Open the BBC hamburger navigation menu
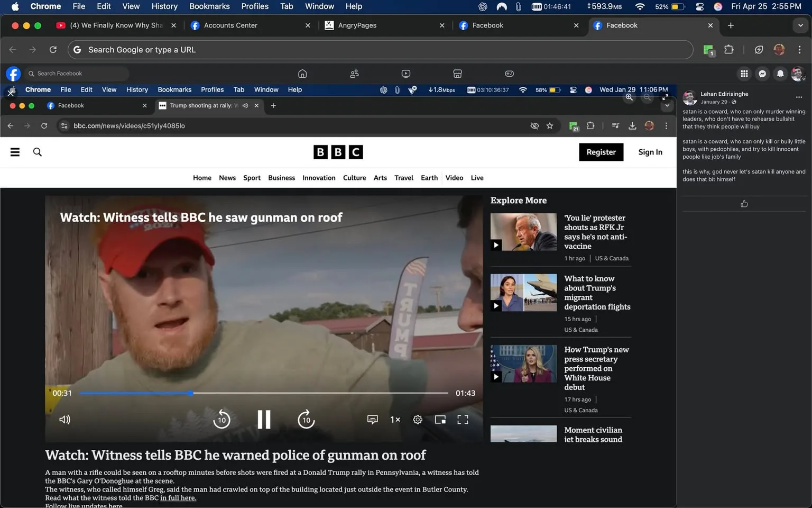This screenshot has width=812, height=508. click(15, 152)
